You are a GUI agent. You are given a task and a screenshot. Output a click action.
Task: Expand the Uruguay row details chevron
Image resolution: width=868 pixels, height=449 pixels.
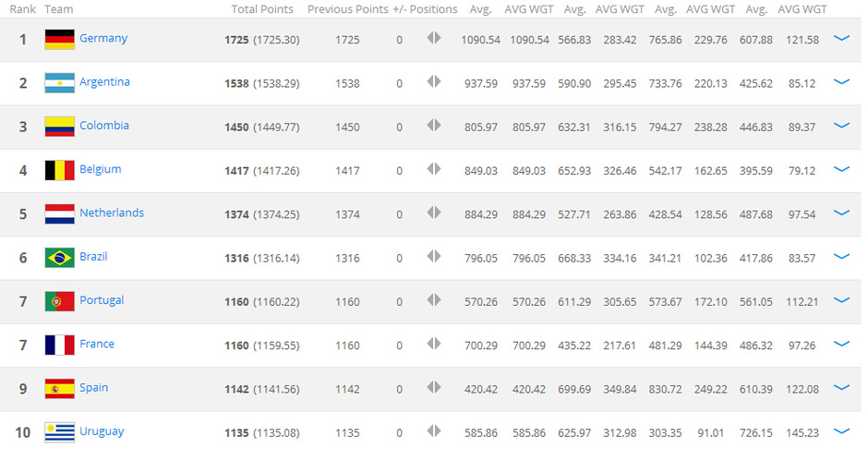pos(840,431)
